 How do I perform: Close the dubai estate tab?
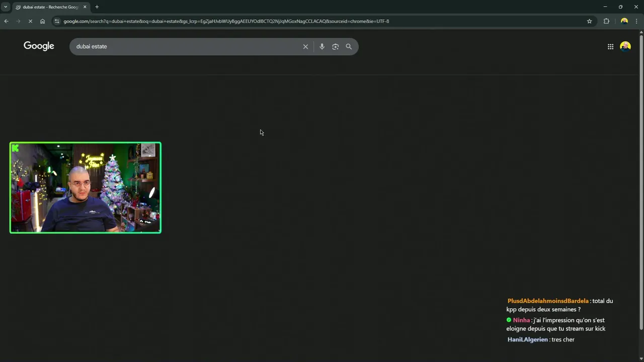click(85, 7)
